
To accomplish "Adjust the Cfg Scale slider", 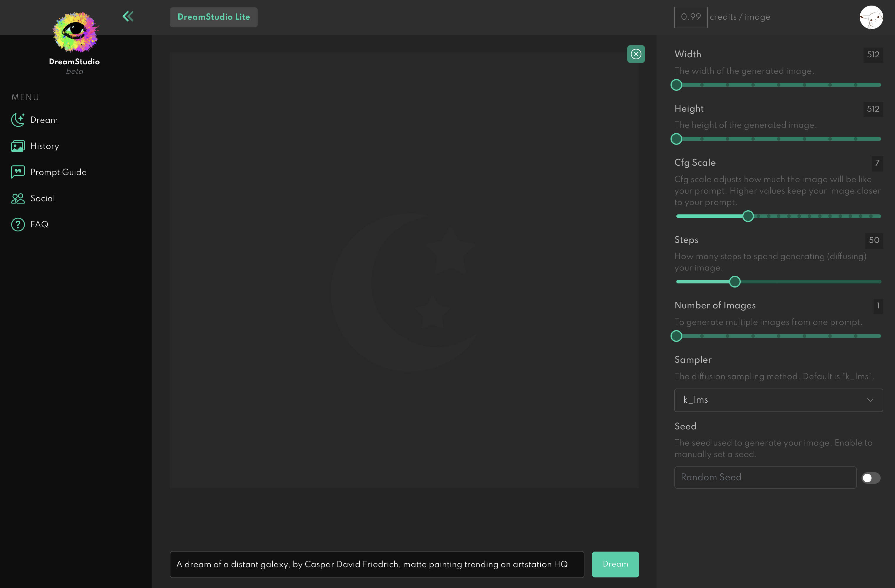I will coord(747,215).
